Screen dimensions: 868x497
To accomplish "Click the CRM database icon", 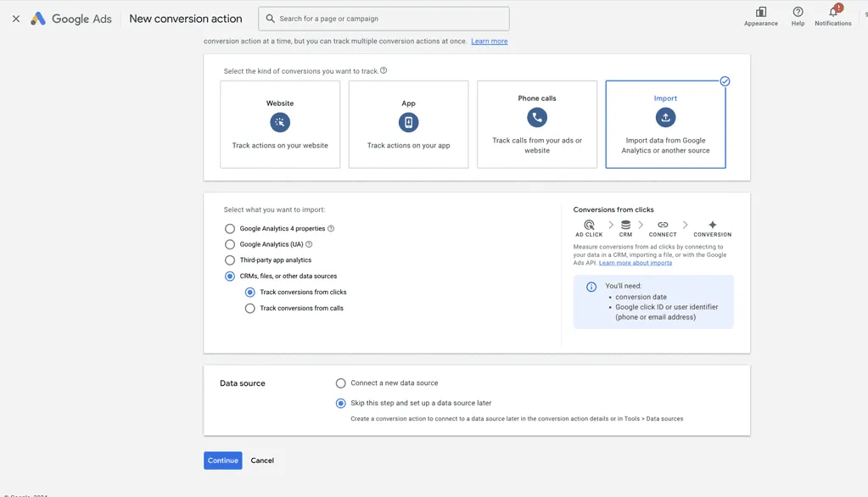I will pos(625,225).
